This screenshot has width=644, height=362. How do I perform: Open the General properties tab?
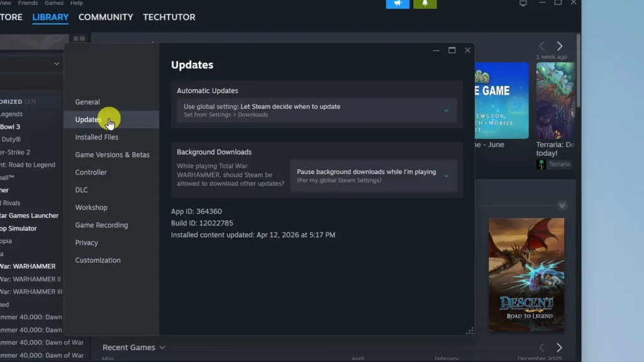87,102
